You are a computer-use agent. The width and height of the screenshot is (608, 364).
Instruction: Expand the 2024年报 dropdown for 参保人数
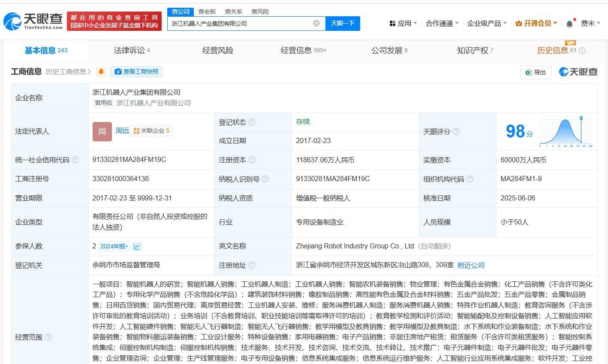(x=114, y=246)
